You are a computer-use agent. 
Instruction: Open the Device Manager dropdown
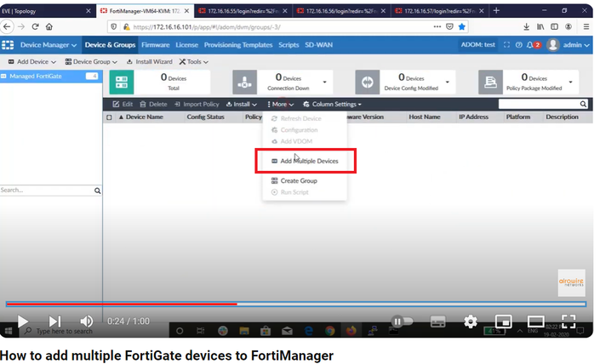[49, 45]
